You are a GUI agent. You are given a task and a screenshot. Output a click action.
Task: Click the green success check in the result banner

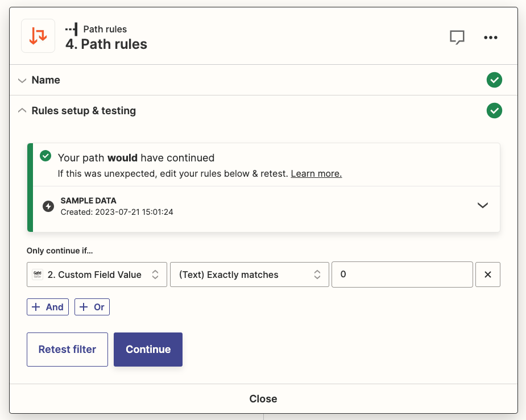(x=45, y=157)
